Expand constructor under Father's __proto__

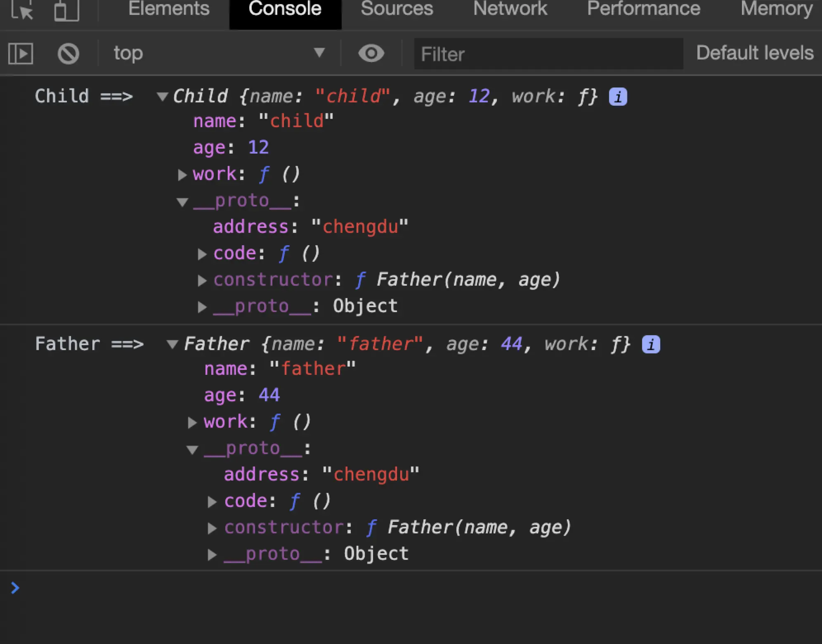[x=212, y=528]
